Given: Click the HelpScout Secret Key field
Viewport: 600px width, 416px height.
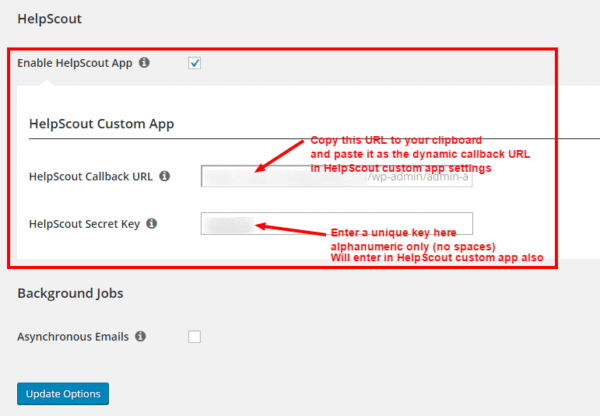Looking at the screenshot, I should coord(337,223).
